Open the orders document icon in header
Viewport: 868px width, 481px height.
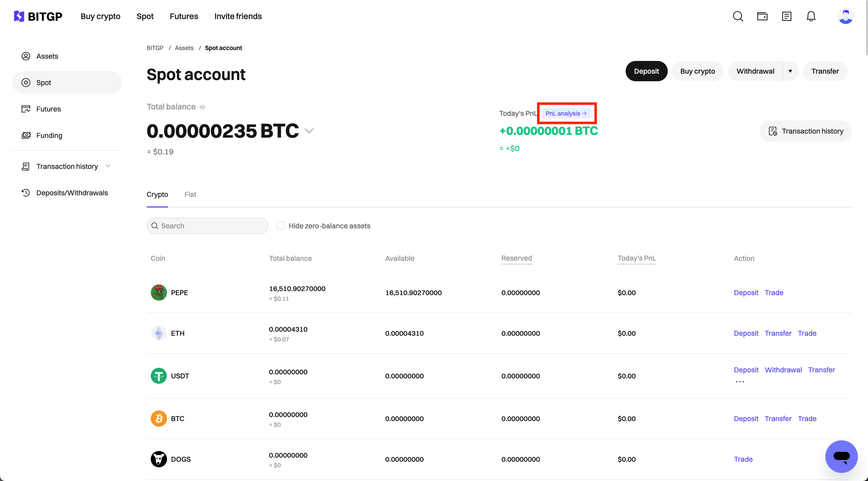coord(787,16)
